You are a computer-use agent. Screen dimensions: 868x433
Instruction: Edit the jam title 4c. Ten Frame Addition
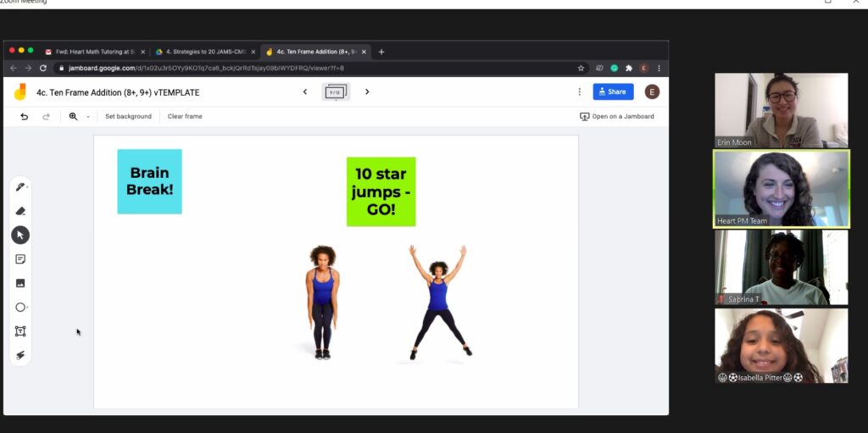[x=118, y=92]
